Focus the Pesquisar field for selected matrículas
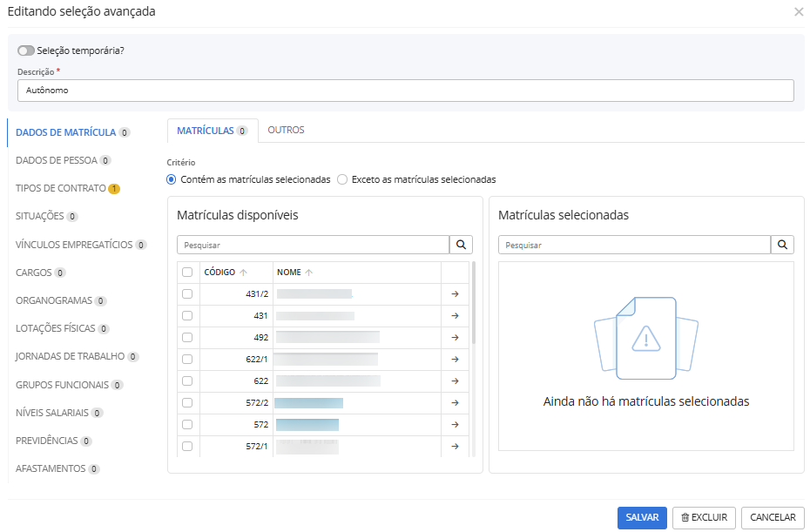Screen dimensions: 810x532 coord(634,245)
